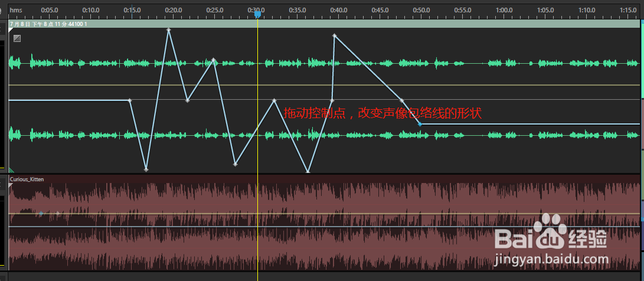Click ruler time 0:35.0
The image size is (644, 281).
click(298, 10)
